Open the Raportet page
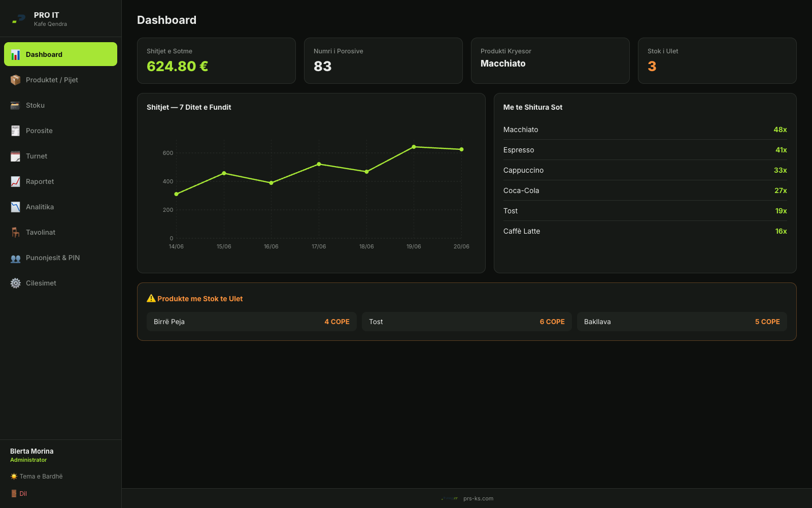Screen dimensions: 812x508 [x=60, y=181]
